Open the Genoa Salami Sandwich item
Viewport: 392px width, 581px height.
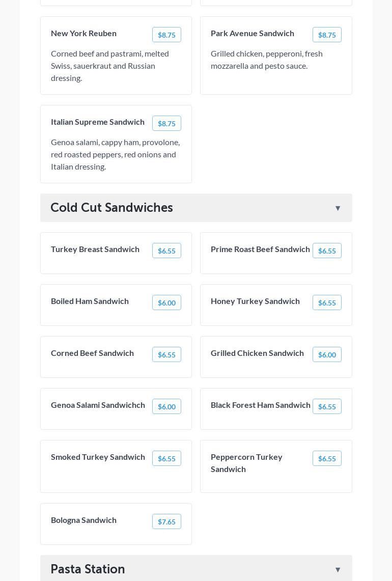click(x=98, y=405)
